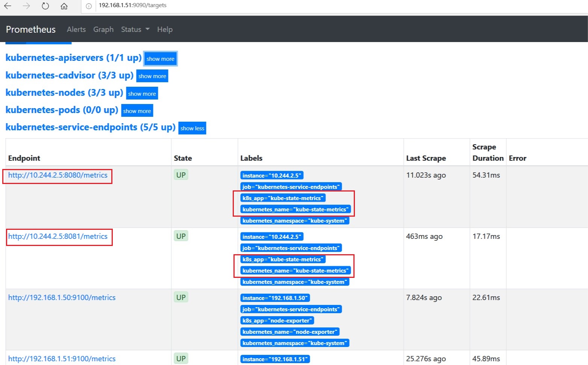Click scrape duration 45.89ms
This screenshot has height=365, width=588.
(486, 359)
